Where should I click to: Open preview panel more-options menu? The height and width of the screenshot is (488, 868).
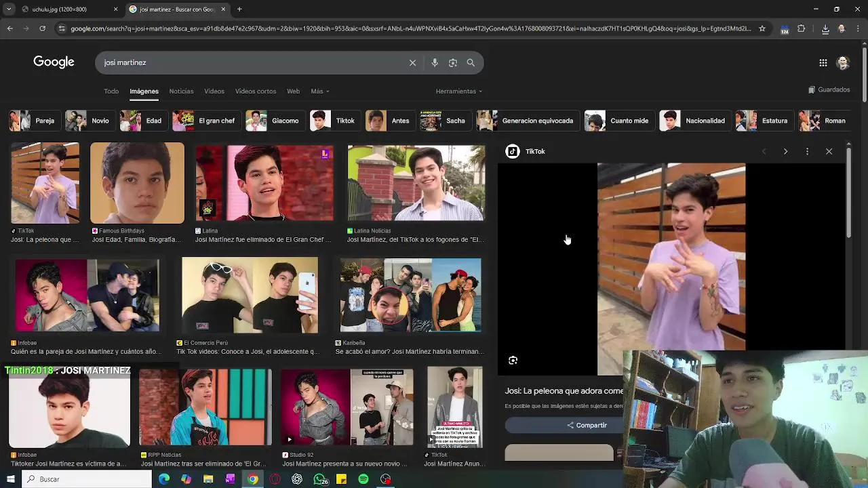(x=807, y=151)
